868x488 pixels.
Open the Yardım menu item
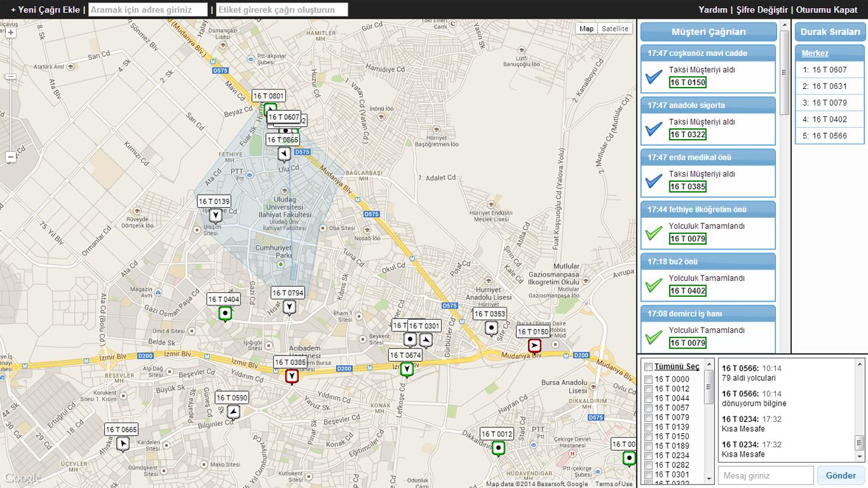point(712,10)
